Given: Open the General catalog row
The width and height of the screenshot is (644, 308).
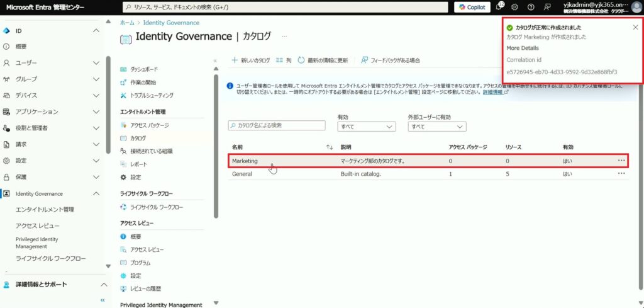Looking at the screenshot, I should pos(428,174).
